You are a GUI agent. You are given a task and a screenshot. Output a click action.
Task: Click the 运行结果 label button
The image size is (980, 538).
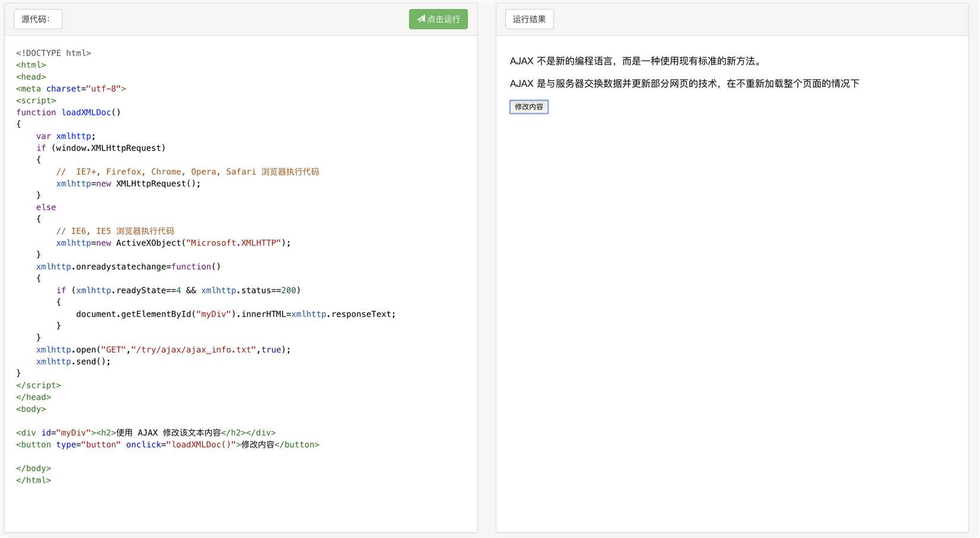(529, 19)
